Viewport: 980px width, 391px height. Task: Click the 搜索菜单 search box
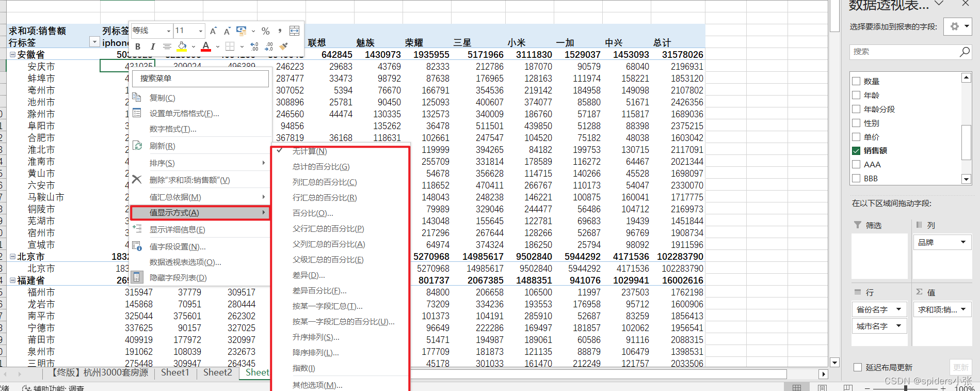click(200, 79)
